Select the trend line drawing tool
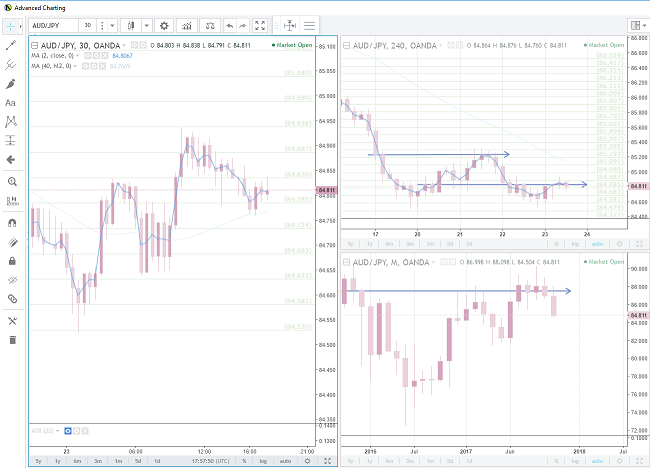The image size is (650, 468). pos(11,45)
